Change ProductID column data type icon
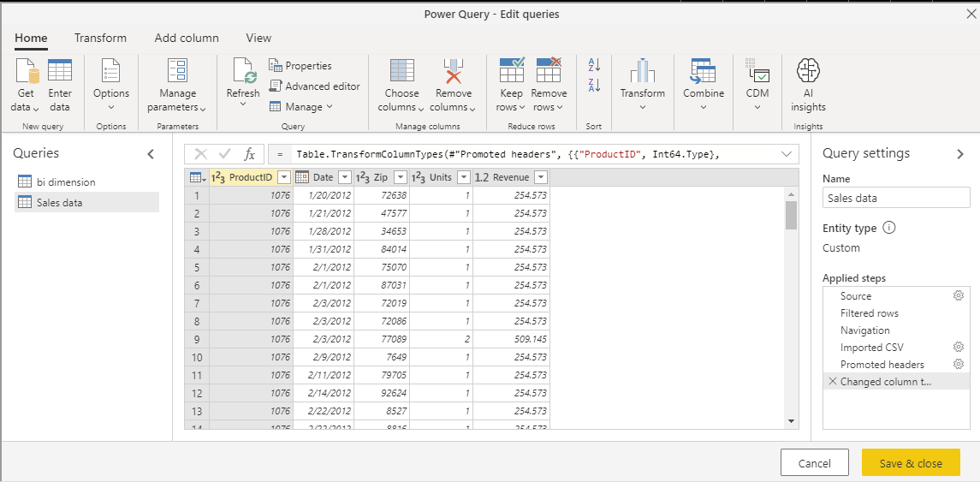Viewport: 980px width, 482px height. [218, 177]
